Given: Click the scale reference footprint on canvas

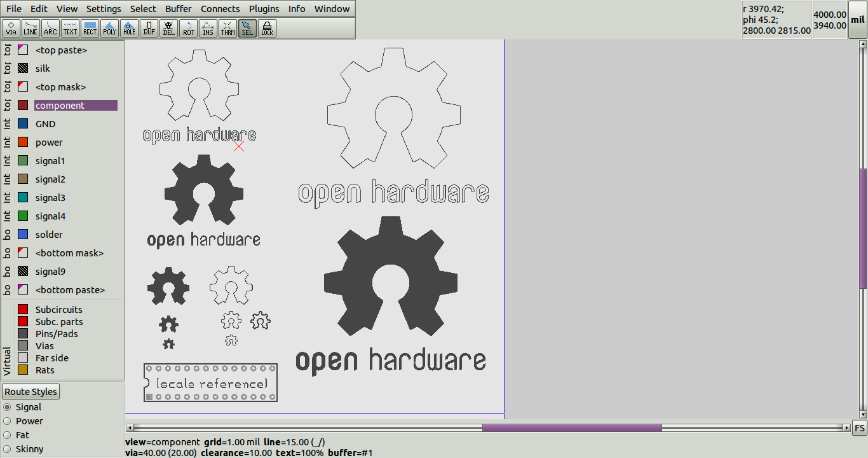Looking at the screenshot, I should (210, 382).
